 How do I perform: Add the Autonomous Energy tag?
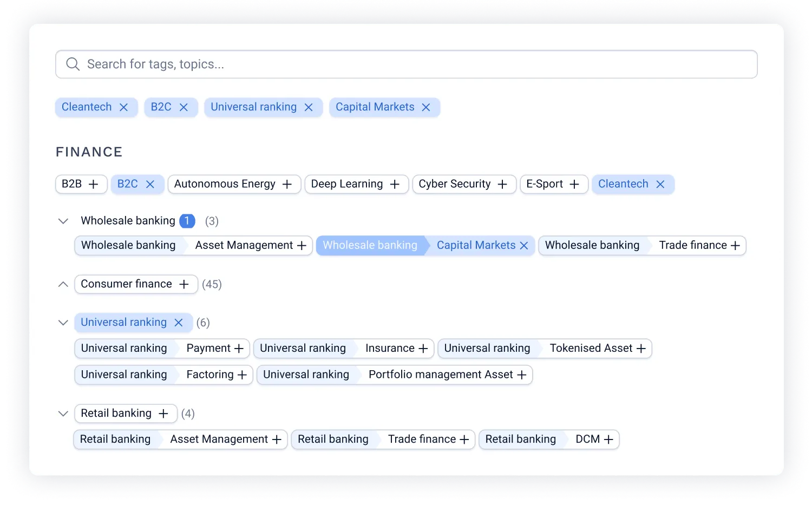287,184
